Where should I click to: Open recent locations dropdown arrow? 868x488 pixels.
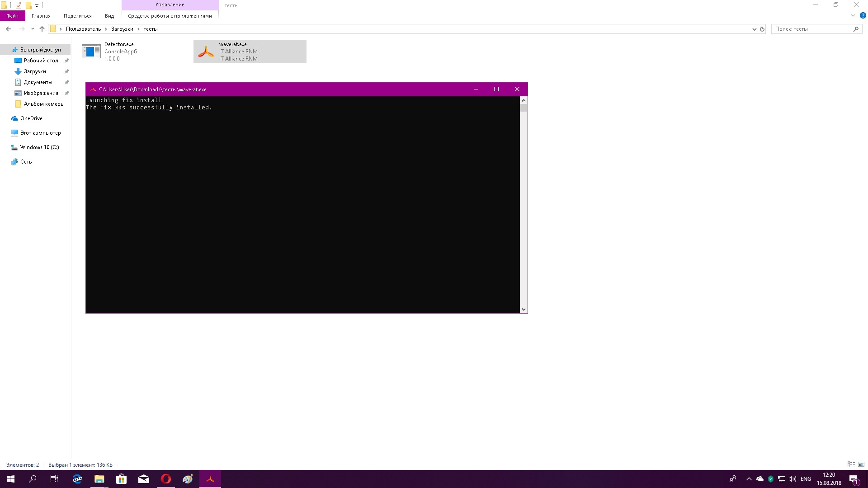[x=33, y=29]
